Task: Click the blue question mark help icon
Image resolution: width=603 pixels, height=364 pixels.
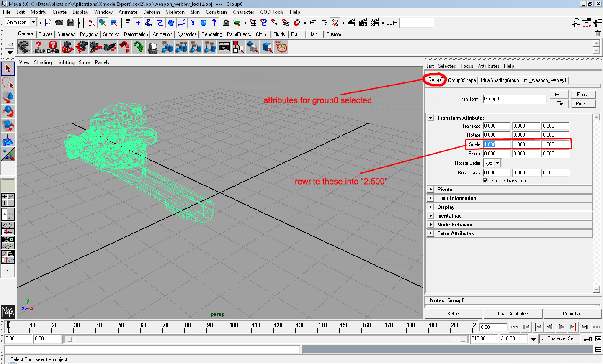Action: tap(214, 23)
